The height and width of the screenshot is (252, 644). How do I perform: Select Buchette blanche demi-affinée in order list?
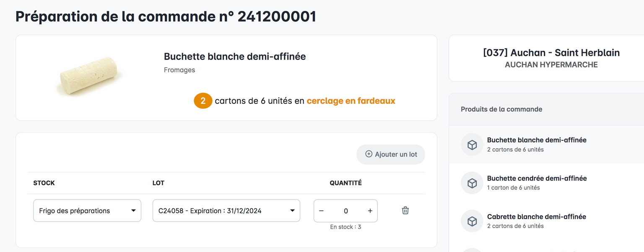(x=537, y=144)
